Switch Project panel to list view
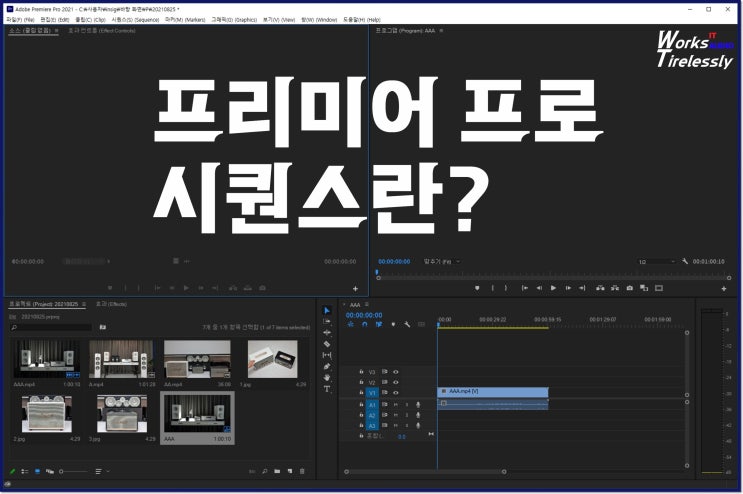This screenshot has height=494, width=743. tap(25, 471)
